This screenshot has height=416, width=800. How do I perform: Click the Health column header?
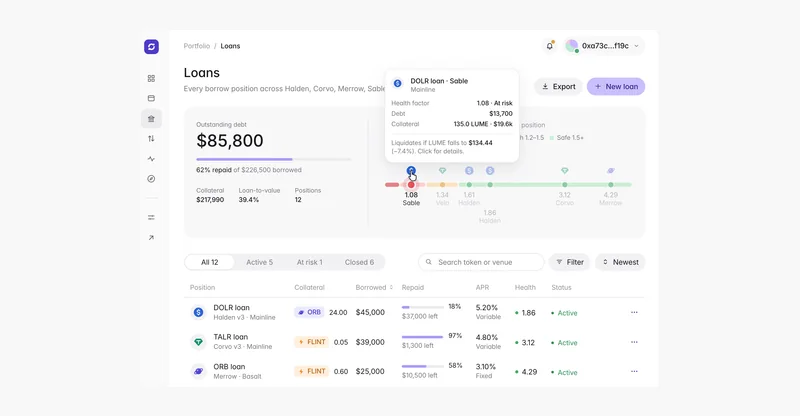[x=525, y=287]
